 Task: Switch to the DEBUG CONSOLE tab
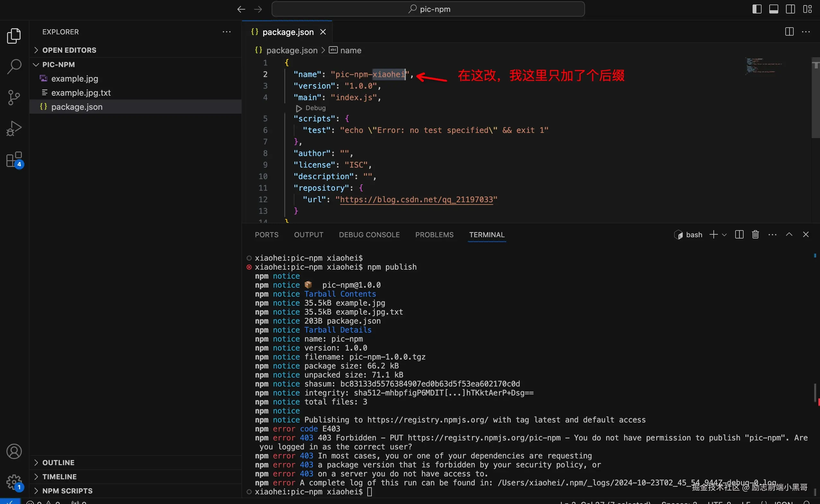369,235
